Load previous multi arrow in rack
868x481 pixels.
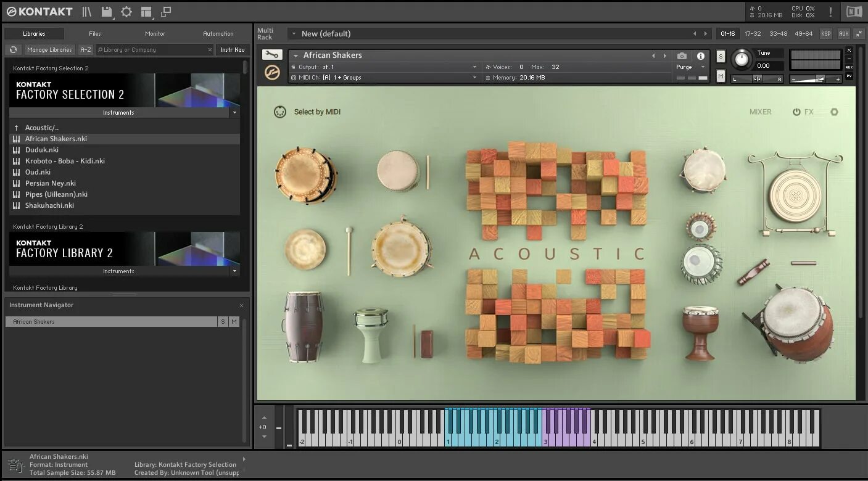(695, 34)
